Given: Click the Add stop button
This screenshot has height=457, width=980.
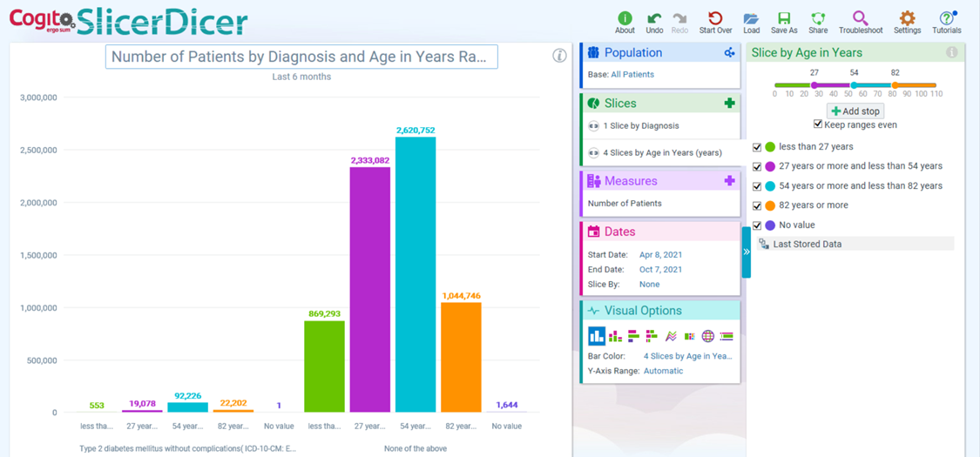Looking at the screenshot, I should 855,111.
